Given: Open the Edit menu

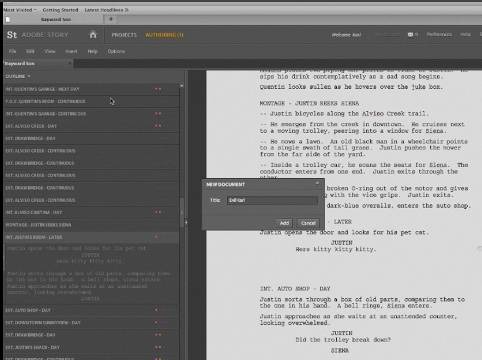Looking at the screenshot, I should [x=30, y=51].
